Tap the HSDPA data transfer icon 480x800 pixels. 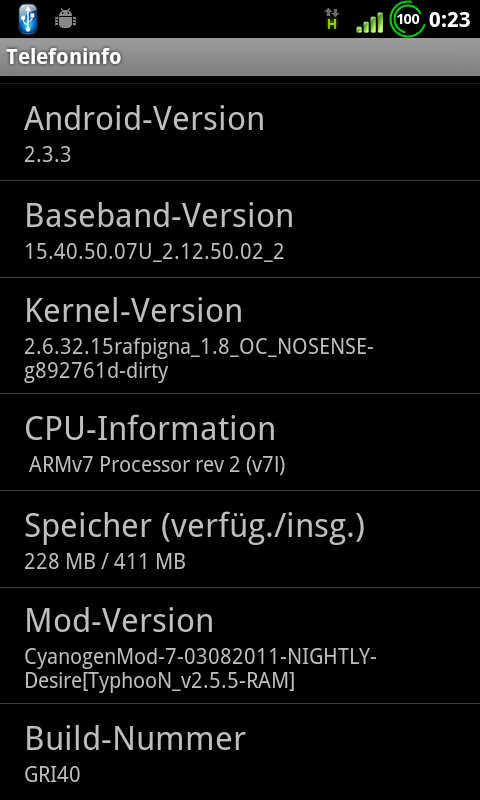pyautogui.click(x=332, y=19)
